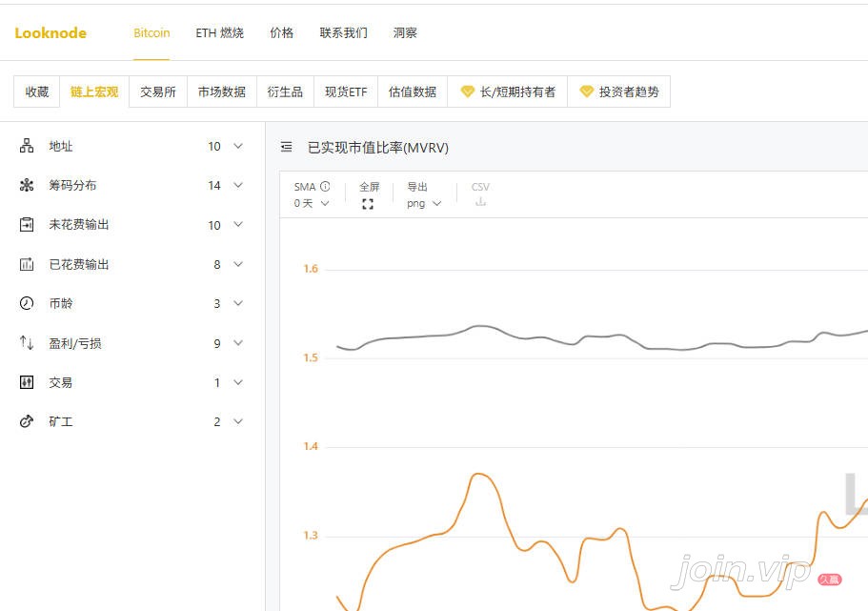The width and height of the screenshot is (868, 611).
Task: Switch to the 现货ETF tab
Action: pos(346,92)
